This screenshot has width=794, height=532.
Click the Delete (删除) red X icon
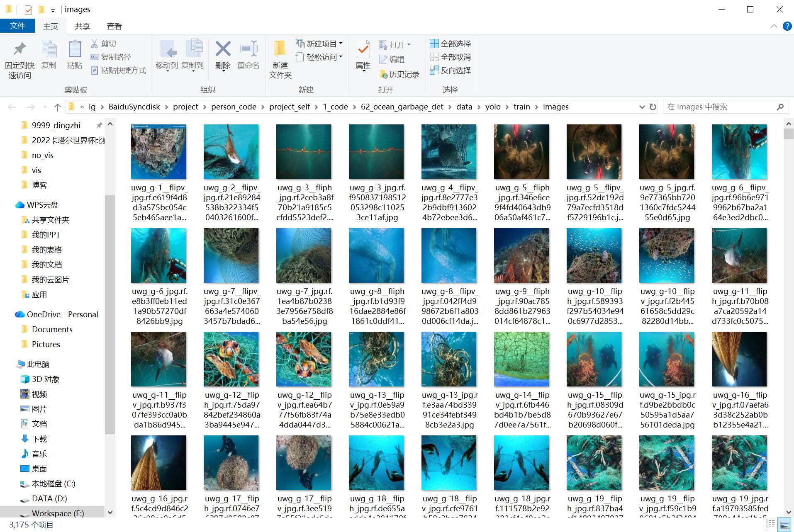[223, 50]
